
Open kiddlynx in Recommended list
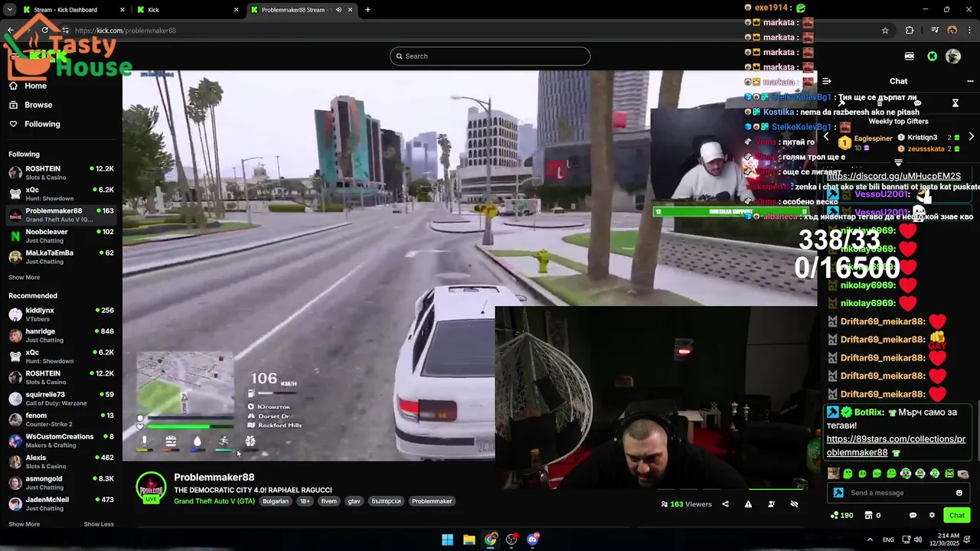pos(61,315)
